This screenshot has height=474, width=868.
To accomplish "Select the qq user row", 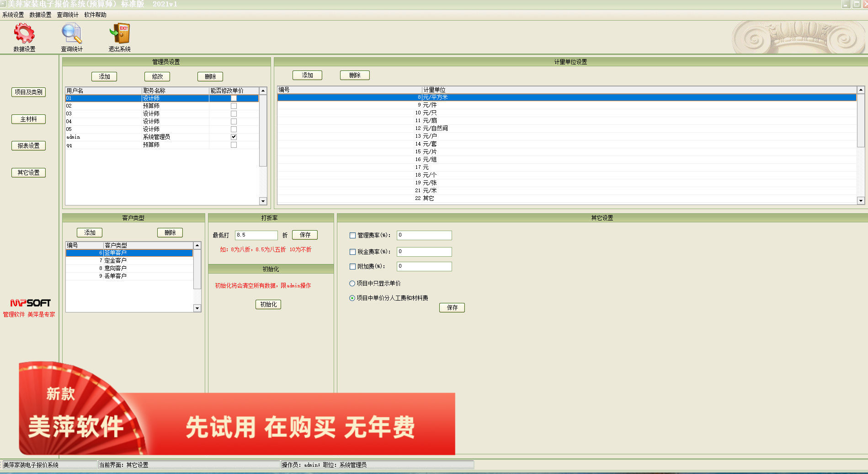I will [162, 145].
